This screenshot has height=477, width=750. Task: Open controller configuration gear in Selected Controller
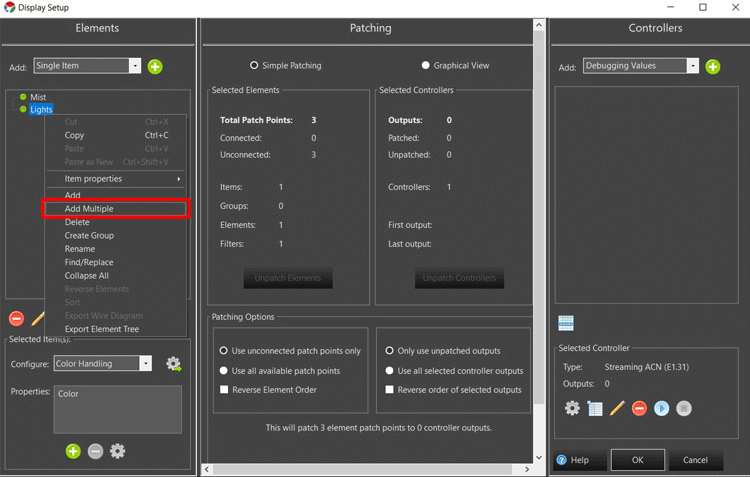pyautogui.click(x=572, y=408)
